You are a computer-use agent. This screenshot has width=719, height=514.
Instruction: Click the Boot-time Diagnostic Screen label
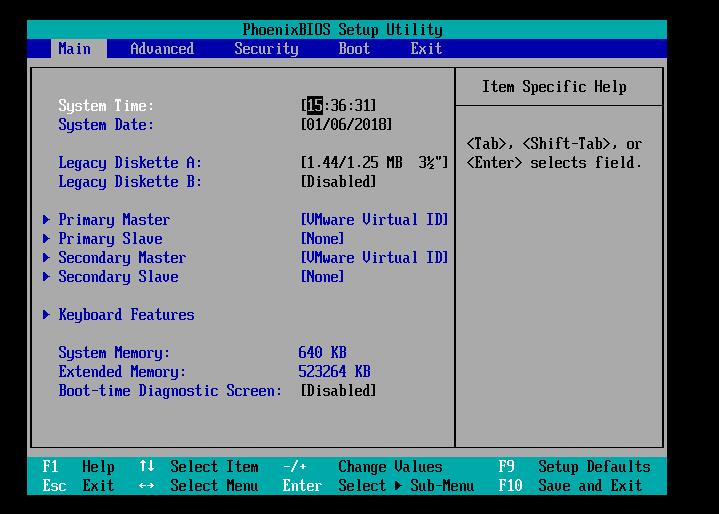[x=170, y=391]
